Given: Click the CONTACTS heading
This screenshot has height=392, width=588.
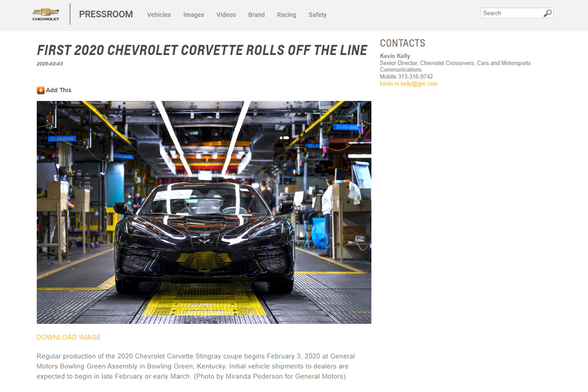Looking at the screenshot, I should tap(402, 43).
